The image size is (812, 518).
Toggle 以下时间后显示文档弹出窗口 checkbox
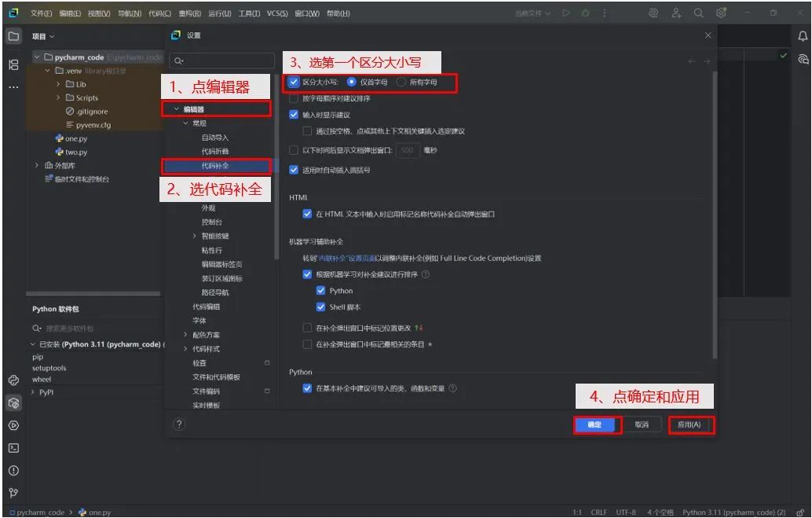point(294,150)
